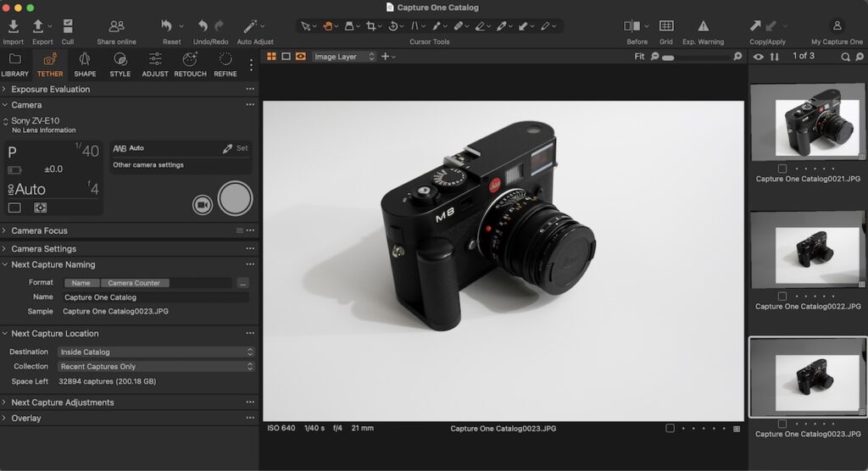Add a new layer with plus icon
Screen dimensions: 868x471
386,57
